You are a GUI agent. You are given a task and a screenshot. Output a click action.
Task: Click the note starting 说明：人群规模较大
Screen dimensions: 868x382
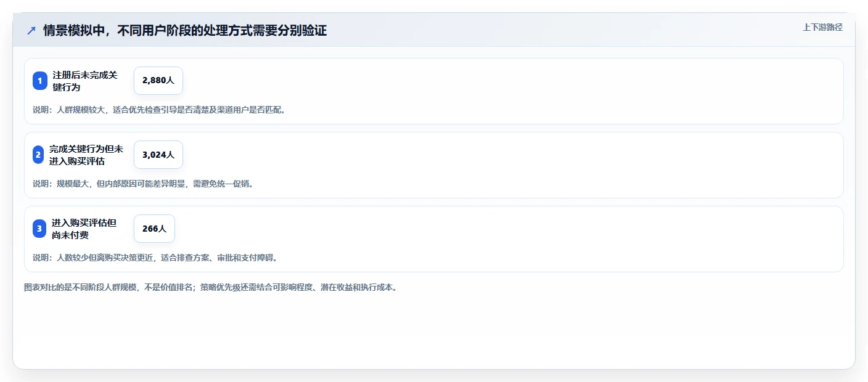pos(160,110)
